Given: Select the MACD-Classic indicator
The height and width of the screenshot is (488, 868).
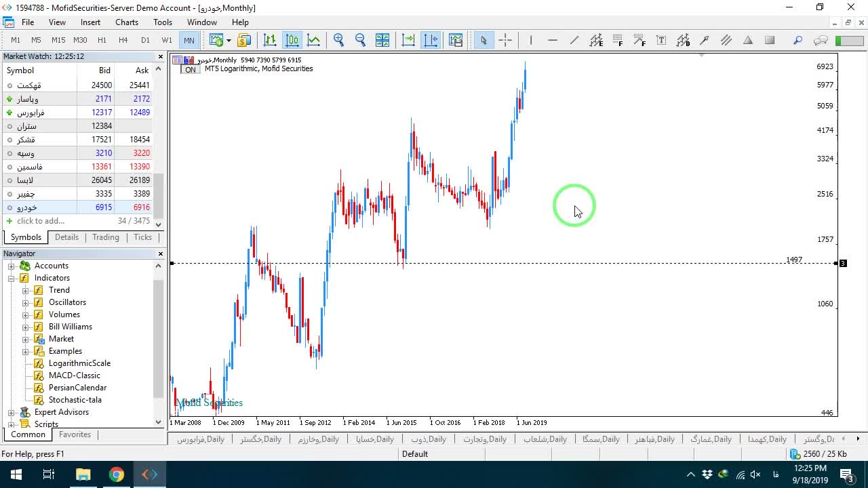Looking at the screenshot, I should tap(74, 375).
